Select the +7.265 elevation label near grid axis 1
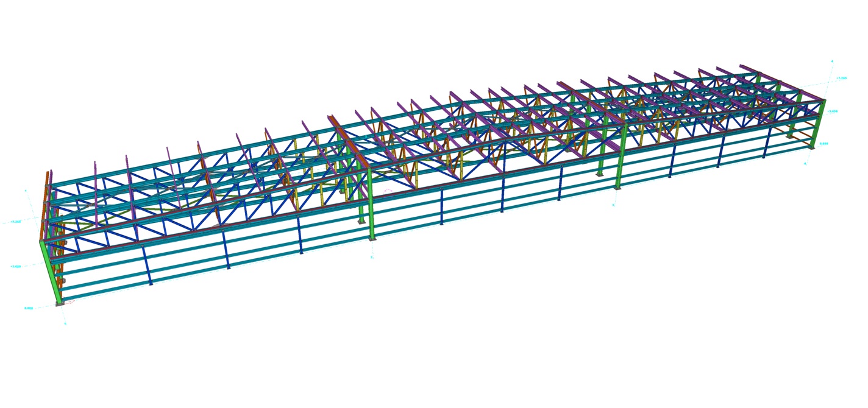This screenshot has width=868, height=408. tap(16, 222)
